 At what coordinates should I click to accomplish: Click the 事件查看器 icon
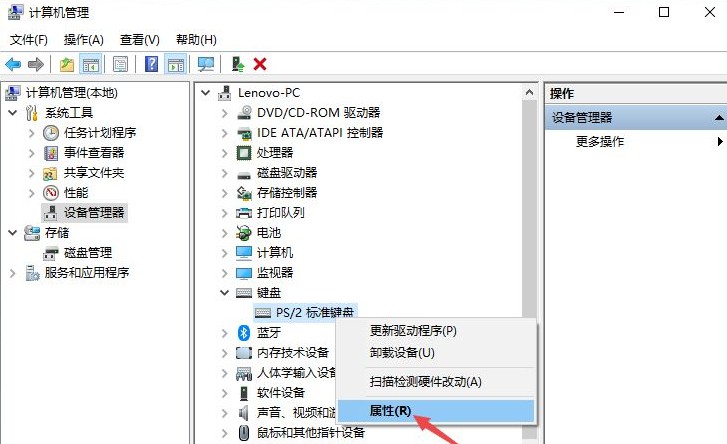tap(51, 153)
